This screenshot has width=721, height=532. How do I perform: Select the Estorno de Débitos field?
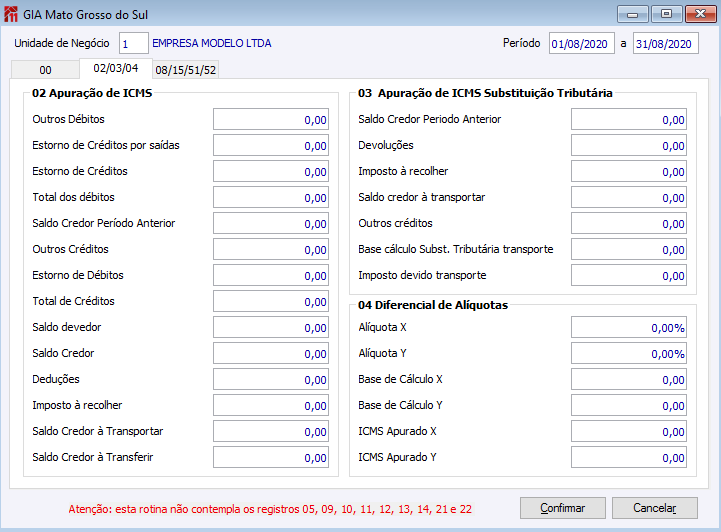pos(271,275)
